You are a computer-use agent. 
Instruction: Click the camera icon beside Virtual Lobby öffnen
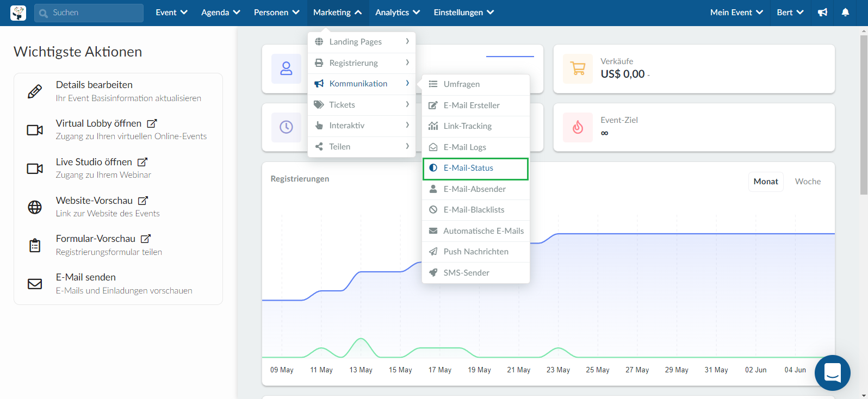35,130
